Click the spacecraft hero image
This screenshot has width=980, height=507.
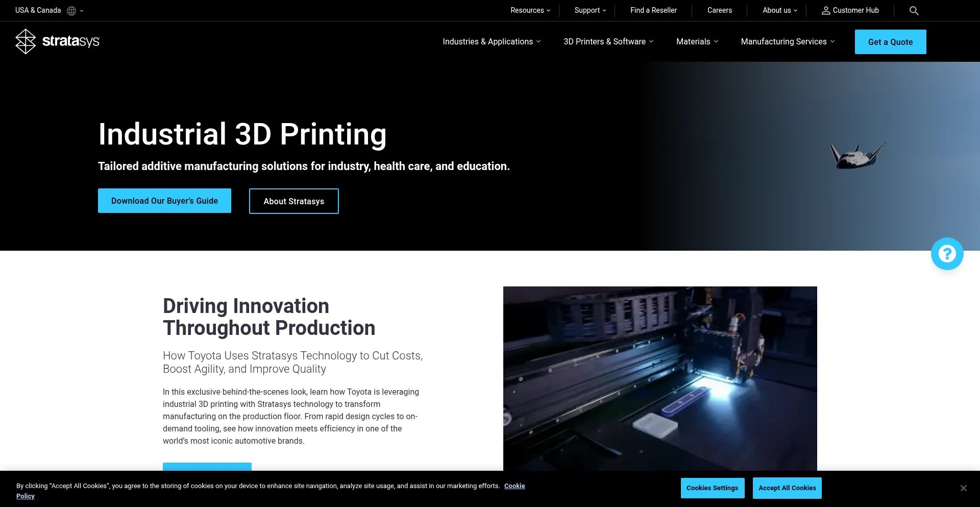point(857,156)
